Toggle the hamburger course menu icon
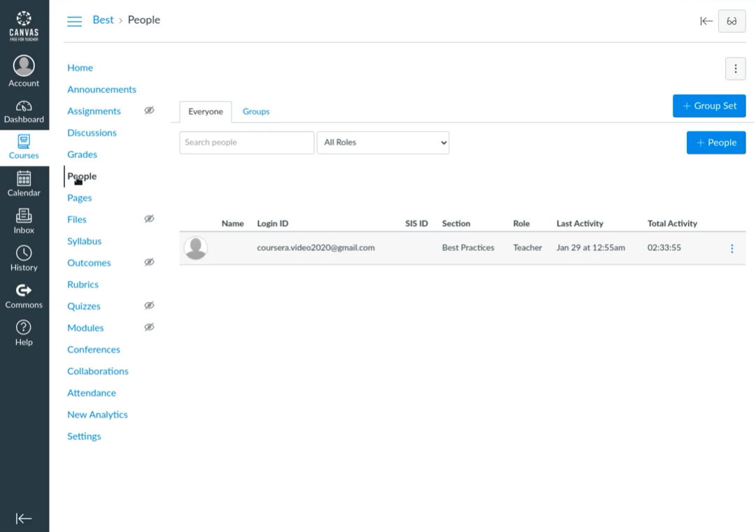The image size is (756, 532). click(x=74, y=21)
